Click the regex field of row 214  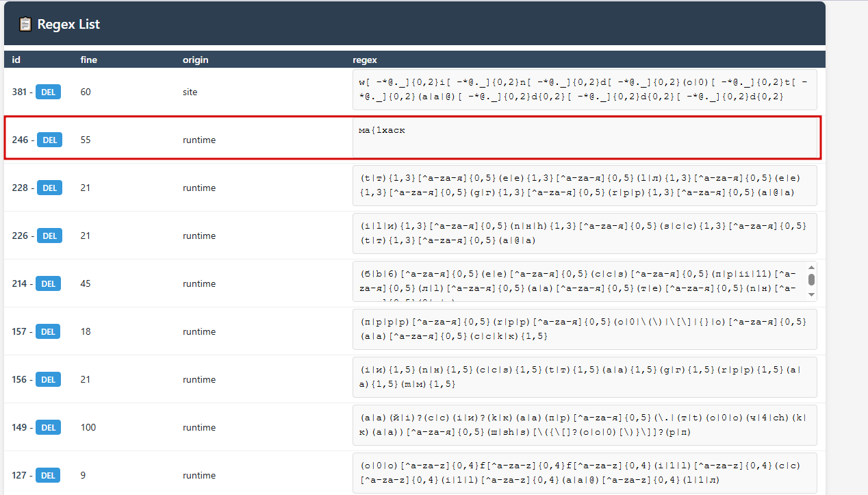tap(585, 281)
